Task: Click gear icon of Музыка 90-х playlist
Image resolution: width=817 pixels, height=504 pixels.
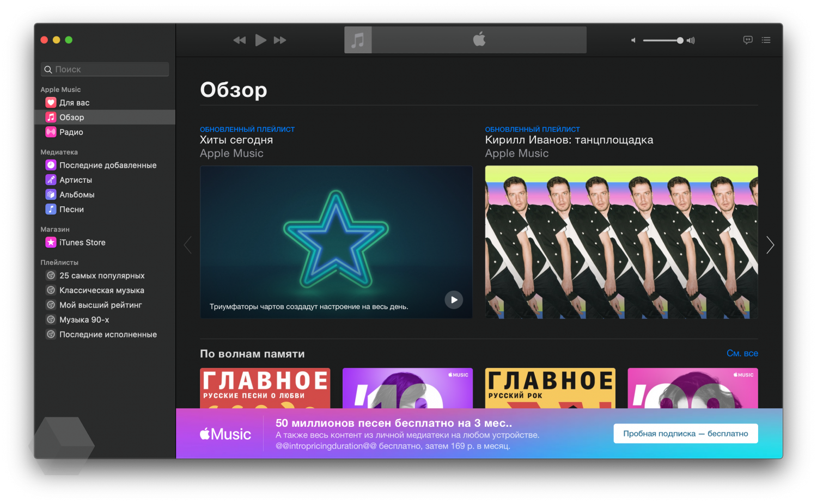Action: pos(51,319)
